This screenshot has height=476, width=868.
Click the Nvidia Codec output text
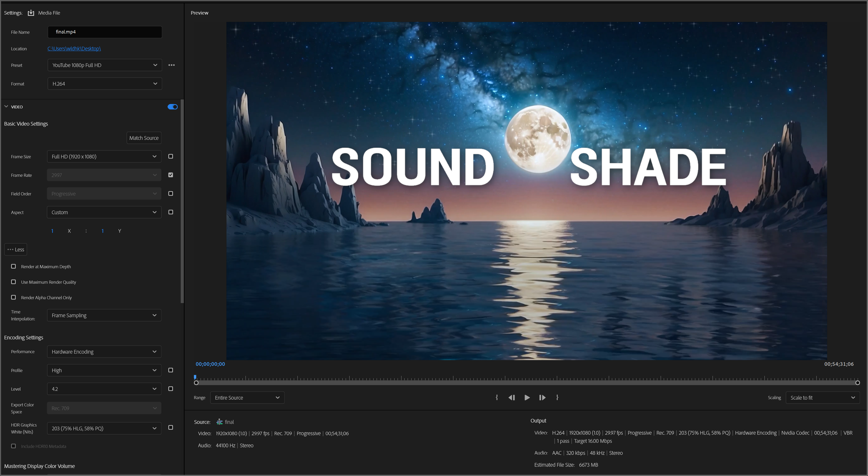795,433
